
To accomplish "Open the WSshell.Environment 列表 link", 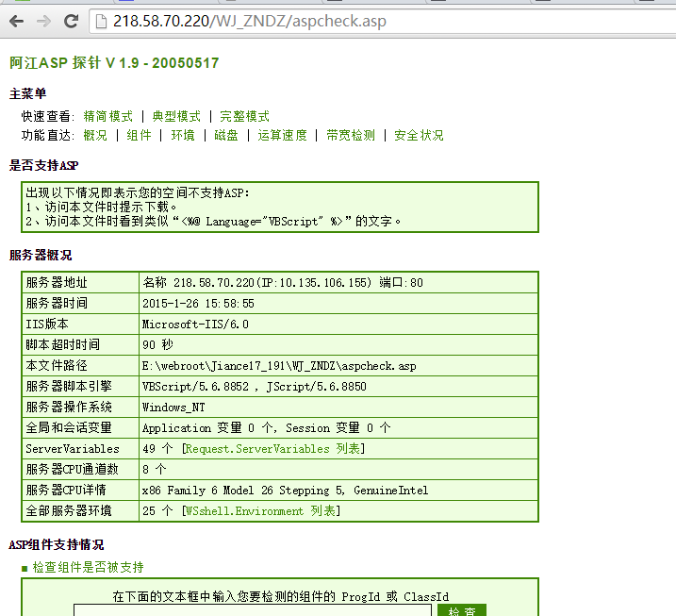I will click(260, 510).
